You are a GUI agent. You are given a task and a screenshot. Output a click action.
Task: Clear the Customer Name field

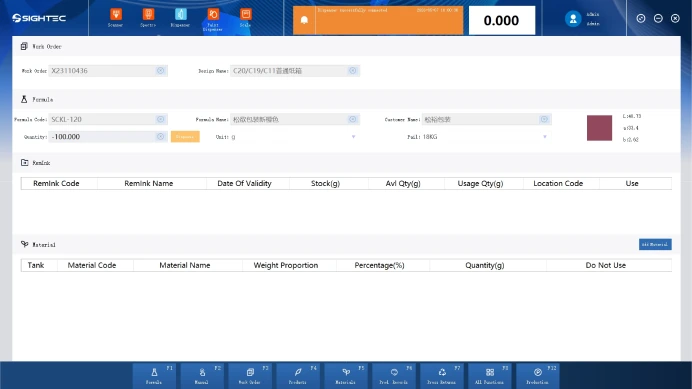point(544,119)
